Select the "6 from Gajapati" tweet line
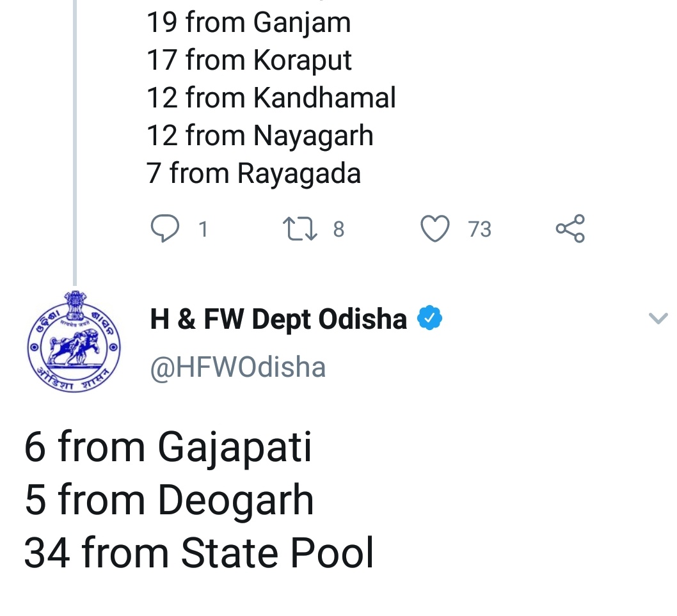The width and height of the screenshot is (677, 616). pos(168,446)
